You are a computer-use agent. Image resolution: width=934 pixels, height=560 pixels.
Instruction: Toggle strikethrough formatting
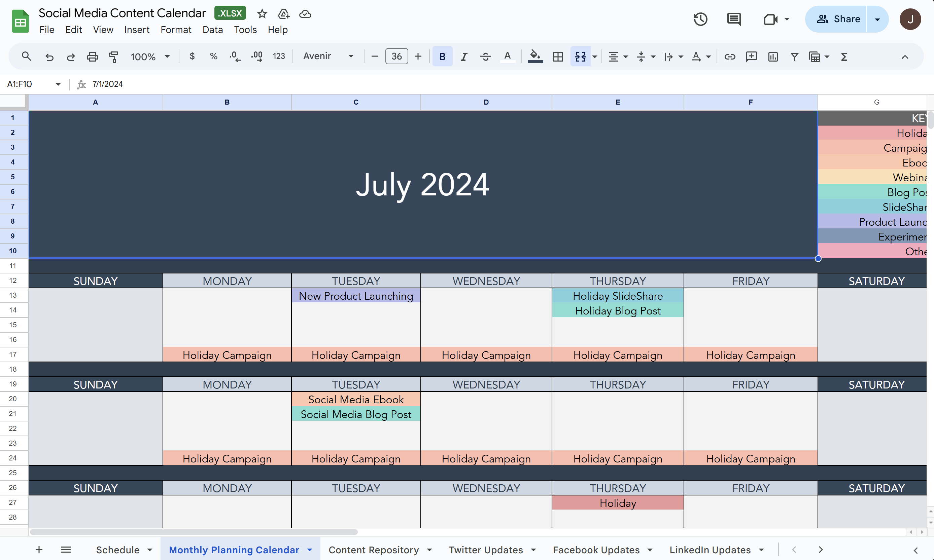pyautogui.click(x=485, y=57)
